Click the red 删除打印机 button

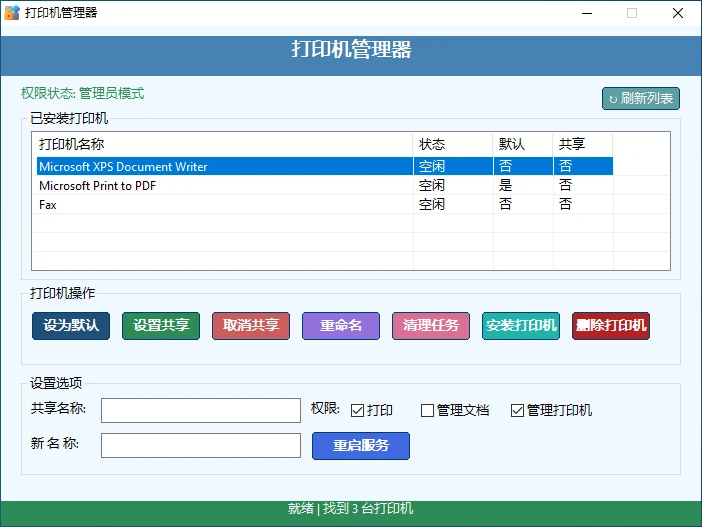[611, 326]
